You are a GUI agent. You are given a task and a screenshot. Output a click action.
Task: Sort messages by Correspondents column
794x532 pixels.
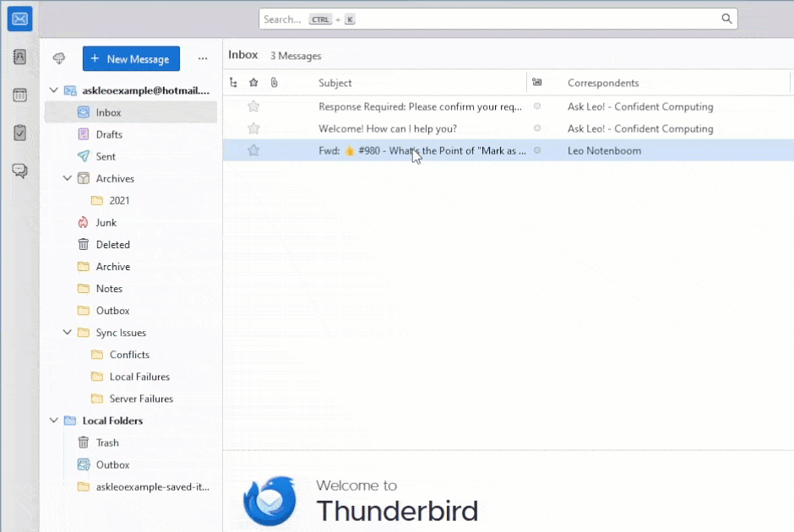(x=602, y=83)
